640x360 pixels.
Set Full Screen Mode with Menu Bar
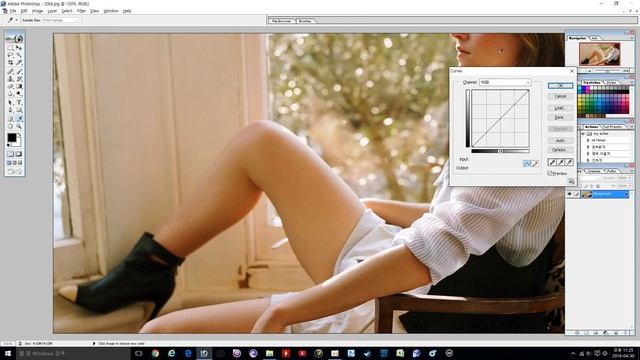click(15, 163)
